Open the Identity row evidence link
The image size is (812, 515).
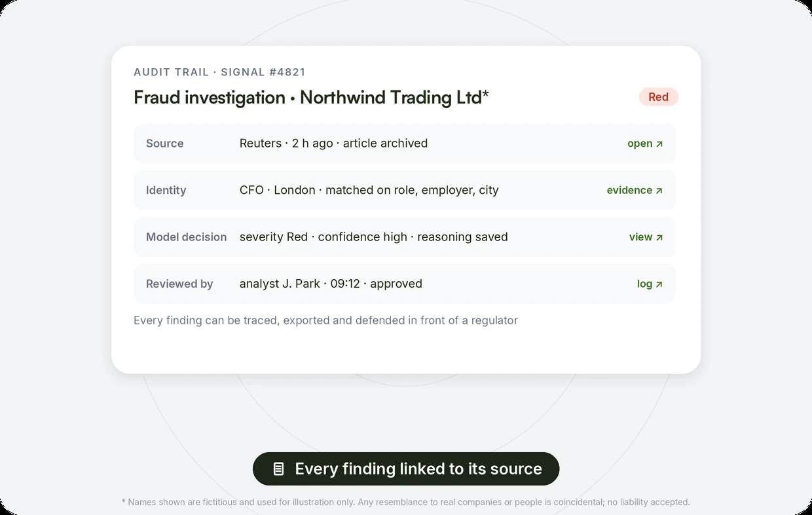pos(635,190)
